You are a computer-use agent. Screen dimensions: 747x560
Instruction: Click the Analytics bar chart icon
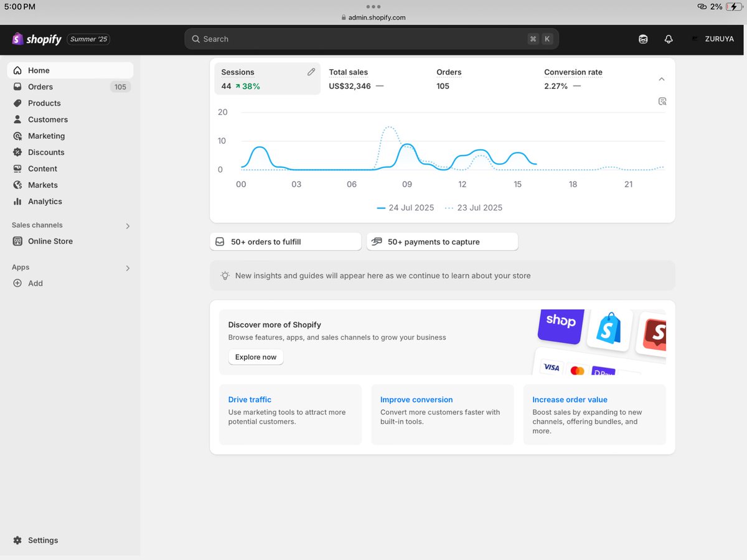[17, 202]
